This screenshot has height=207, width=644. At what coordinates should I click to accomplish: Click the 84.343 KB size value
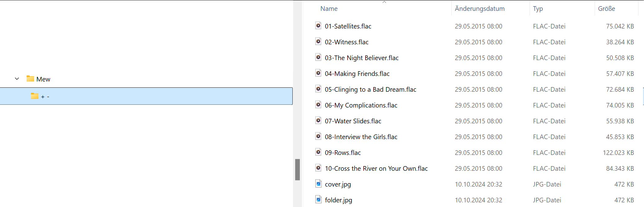click(620, 169)
